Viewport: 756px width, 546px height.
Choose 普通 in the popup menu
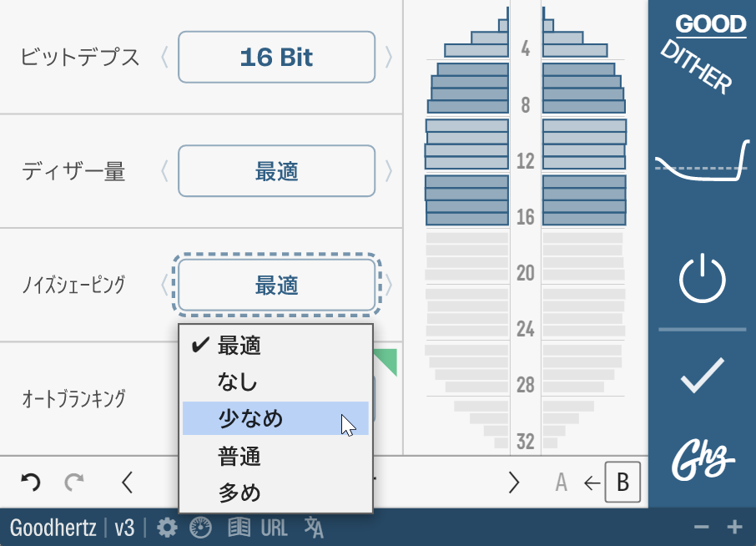275,456
